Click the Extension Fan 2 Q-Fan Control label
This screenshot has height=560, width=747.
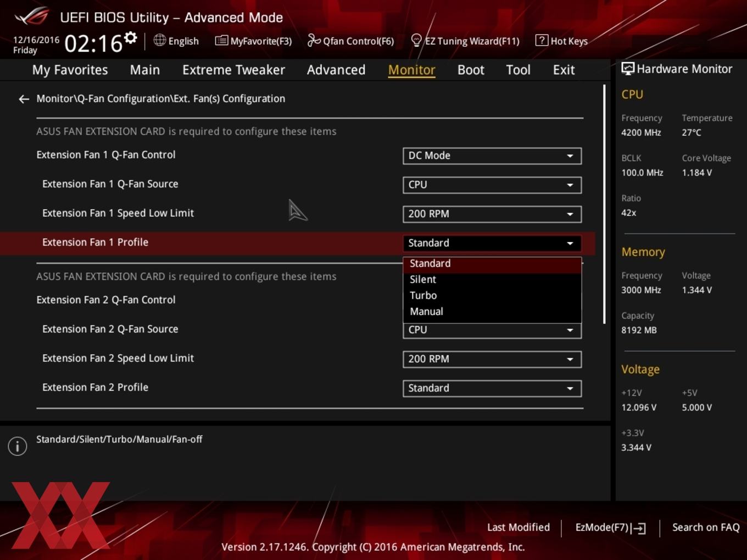click(106, 300)
